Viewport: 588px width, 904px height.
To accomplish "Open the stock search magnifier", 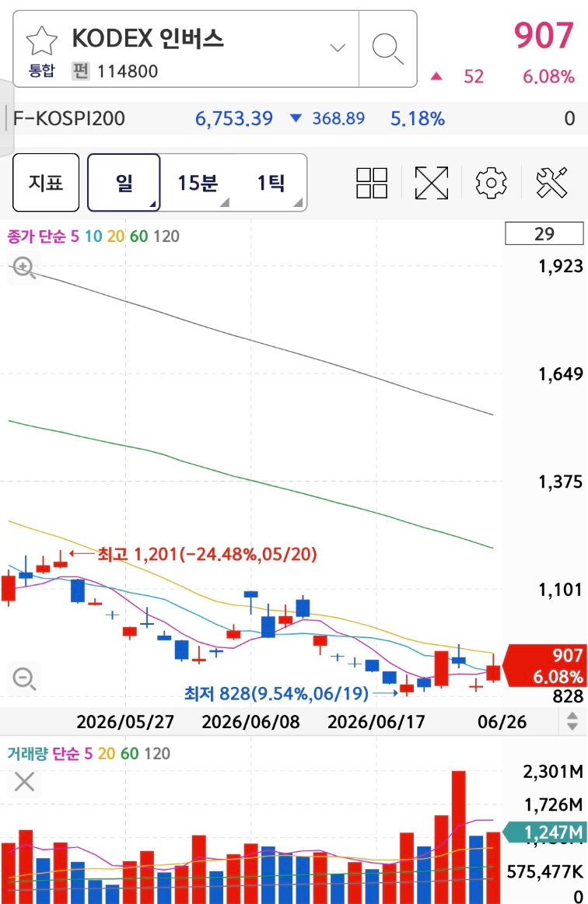I will click(x=387, y=48).
